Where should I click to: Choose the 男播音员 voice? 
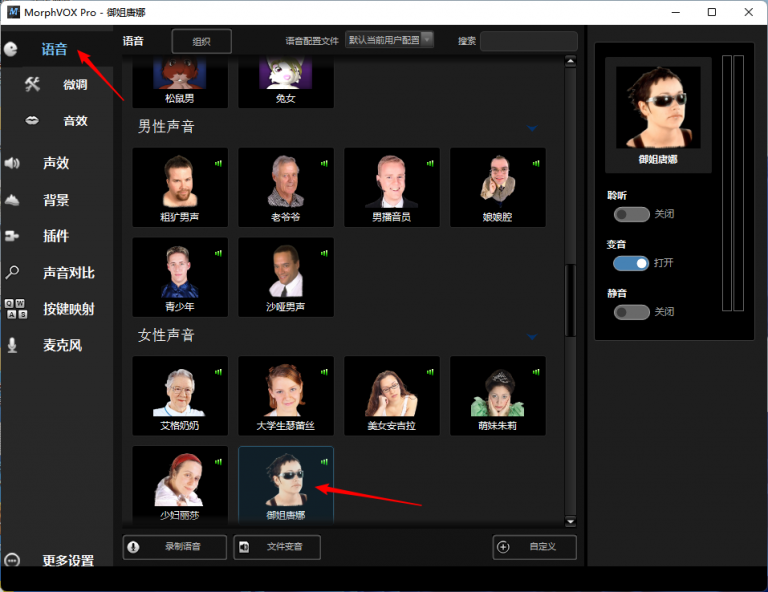[x=391, y=188]
